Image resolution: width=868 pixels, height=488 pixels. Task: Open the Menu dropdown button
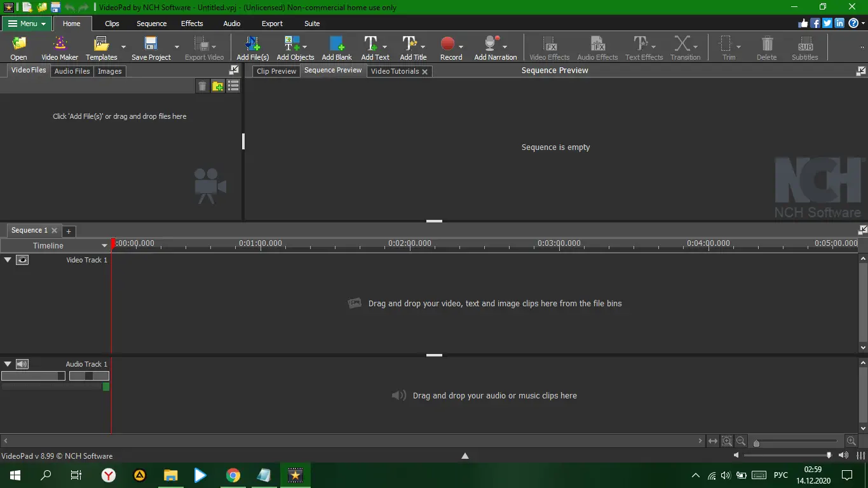tap(27, 24)
